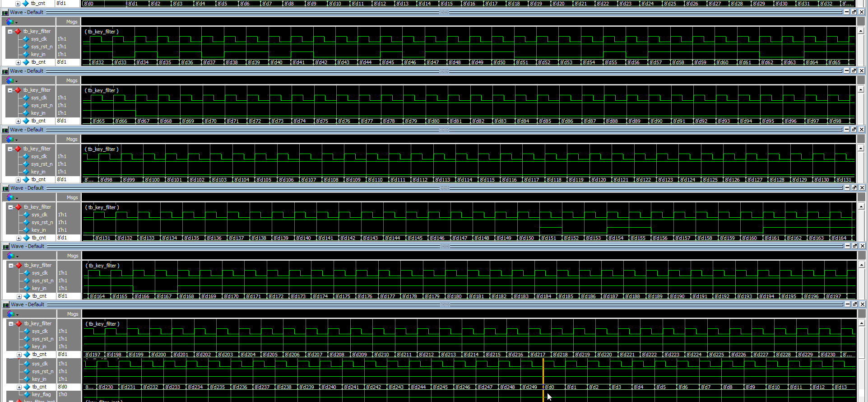Screen dimensions: 868x402
Task: Undock the wave panel showing 8'd197 to 8'd230
Action: [855, 304]
